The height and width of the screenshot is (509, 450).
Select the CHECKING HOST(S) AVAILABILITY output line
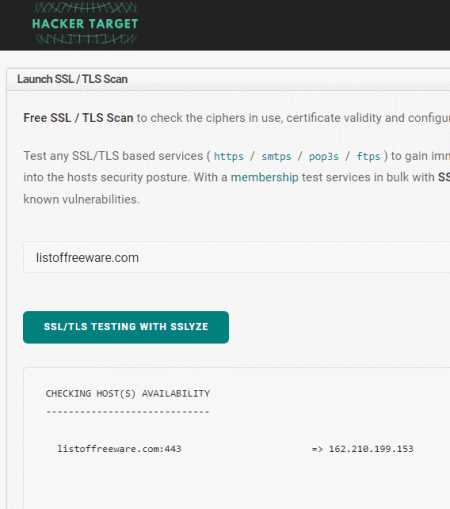(x=128, y=394)
